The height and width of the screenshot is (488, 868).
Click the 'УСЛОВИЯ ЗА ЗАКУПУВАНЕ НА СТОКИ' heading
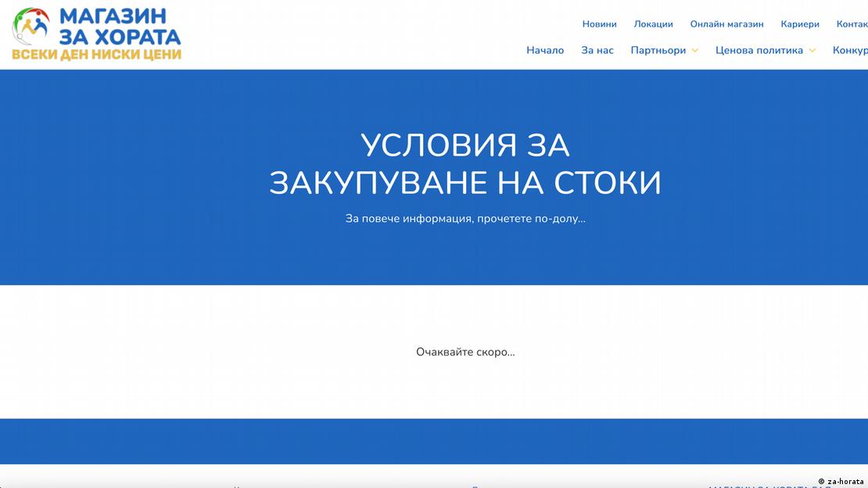click(x=465, y=164)
